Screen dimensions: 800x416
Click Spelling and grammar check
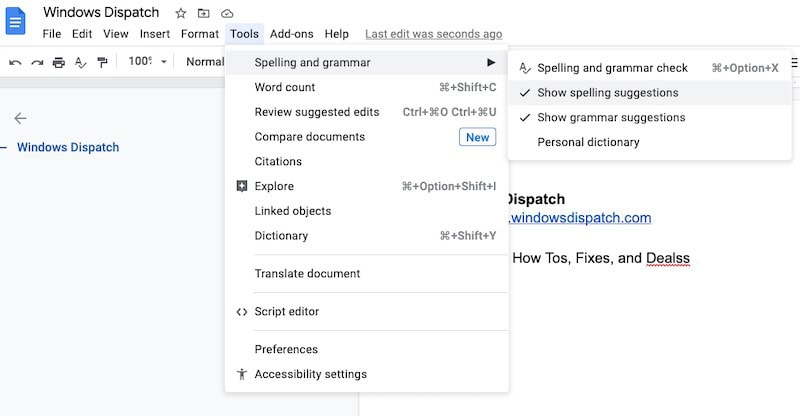pos(649,68)
